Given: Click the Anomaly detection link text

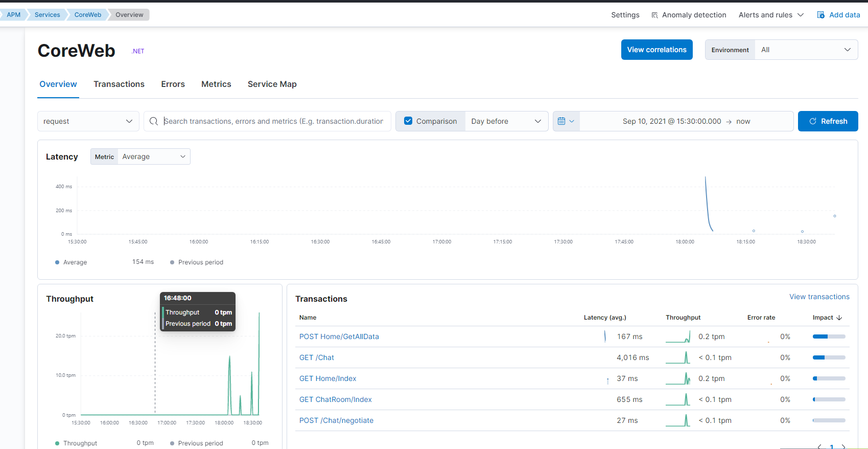Looking at the screenshot, I should pos(694,15).
